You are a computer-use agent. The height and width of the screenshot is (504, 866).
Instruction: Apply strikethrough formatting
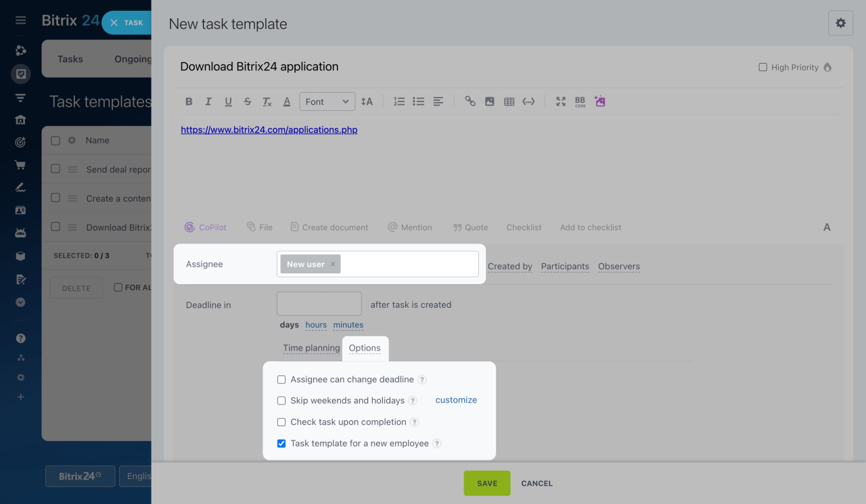tap(248, 101)
